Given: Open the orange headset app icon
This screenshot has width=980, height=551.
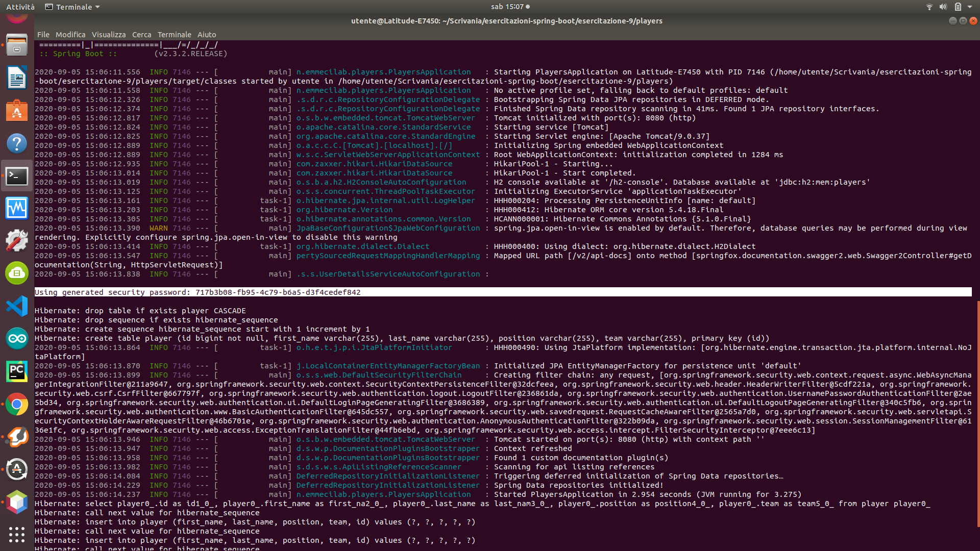Looking at the screenshot, I should [x=17, y=437].
